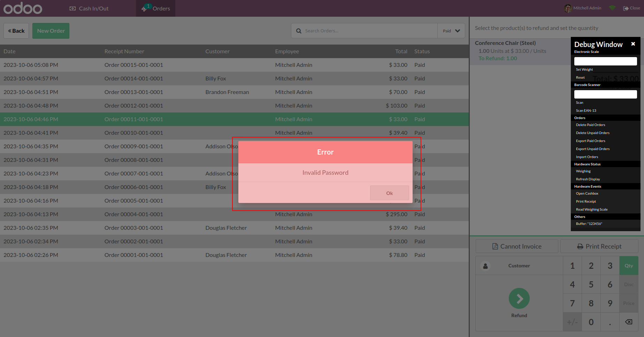Tap numpad key 8
Screen dimensions: 644x337
pyautogui.click(x=591, y=303)
